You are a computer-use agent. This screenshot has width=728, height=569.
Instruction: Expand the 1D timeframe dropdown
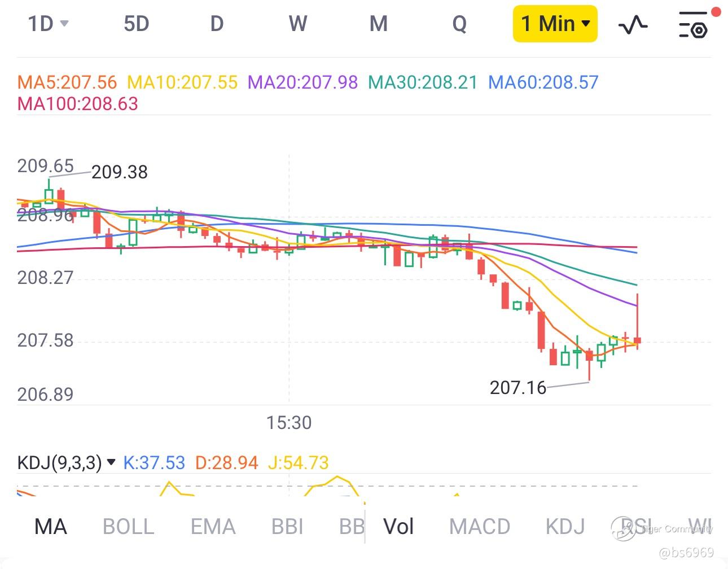49,24
